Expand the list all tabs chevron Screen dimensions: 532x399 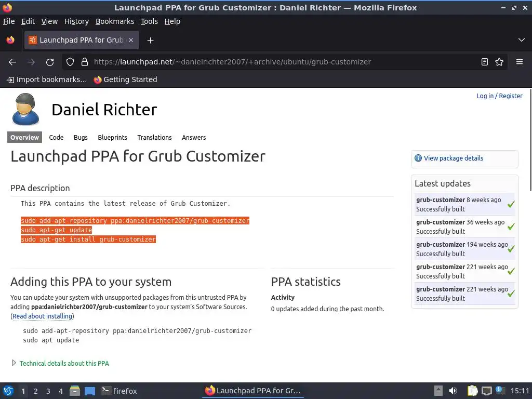[x=522, y=40]
